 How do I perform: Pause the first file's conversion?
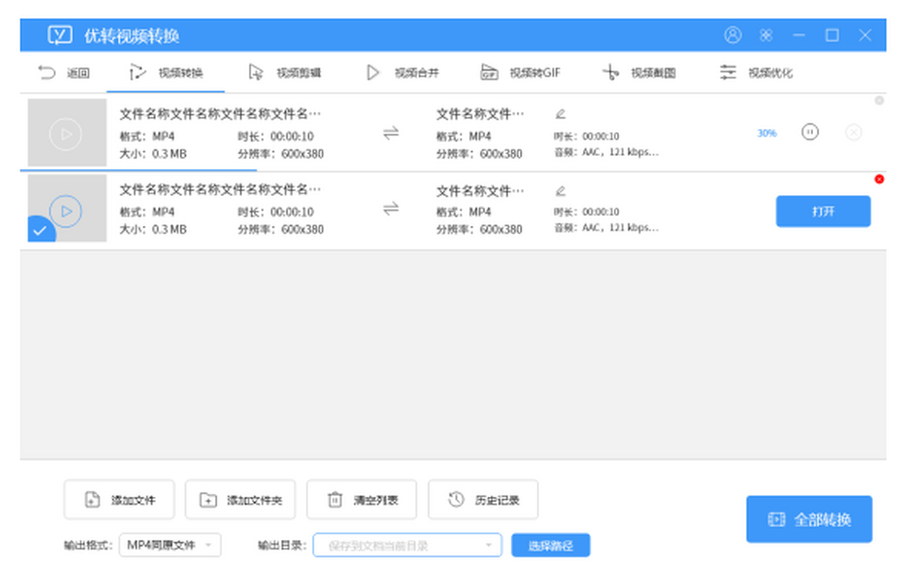[x=810, y=132]
